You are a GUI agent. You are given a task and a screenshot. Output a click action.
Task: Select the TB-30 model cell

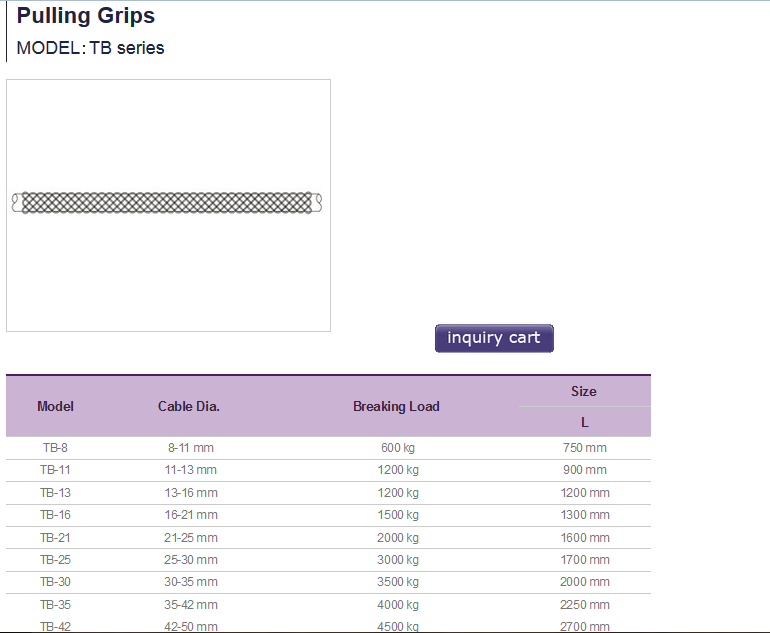pos(55,582)
